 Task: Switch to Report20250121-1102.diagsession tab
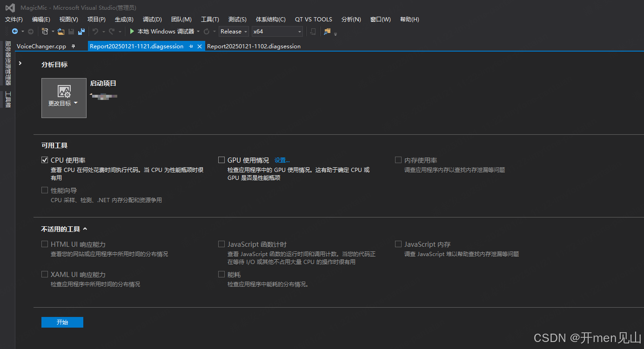click(254, 46)
